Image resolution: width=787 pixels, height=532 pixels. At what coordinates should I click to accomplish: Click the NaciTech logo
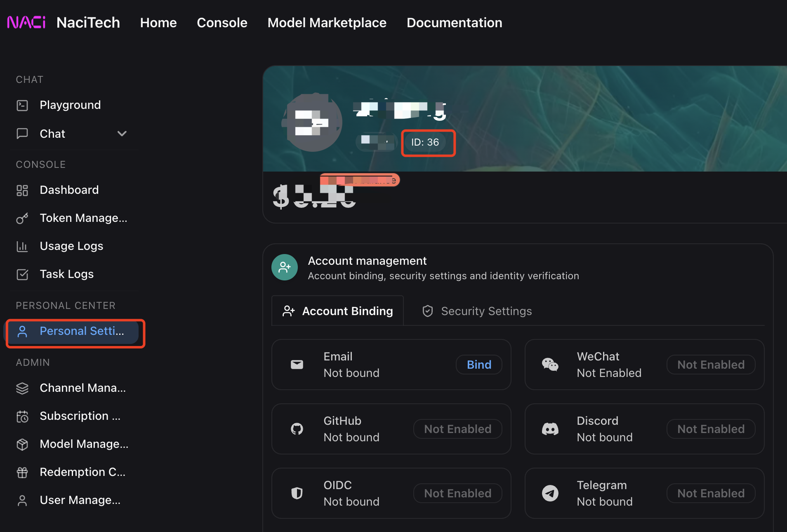pyautogui.click(x=26, y=22)
